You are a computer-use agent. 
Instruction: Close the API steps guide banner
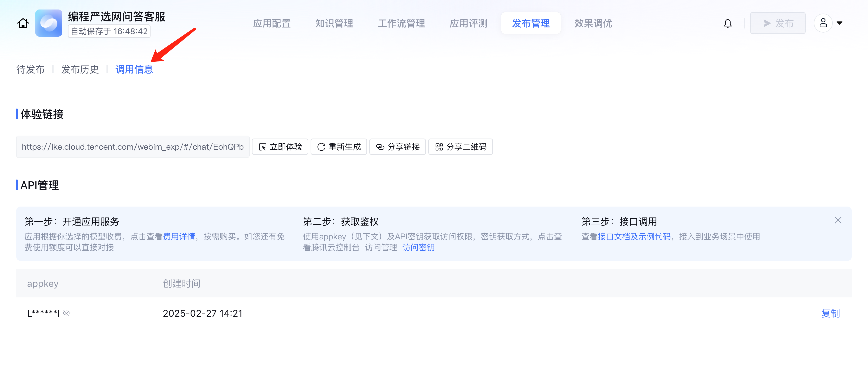coord(838,220)
